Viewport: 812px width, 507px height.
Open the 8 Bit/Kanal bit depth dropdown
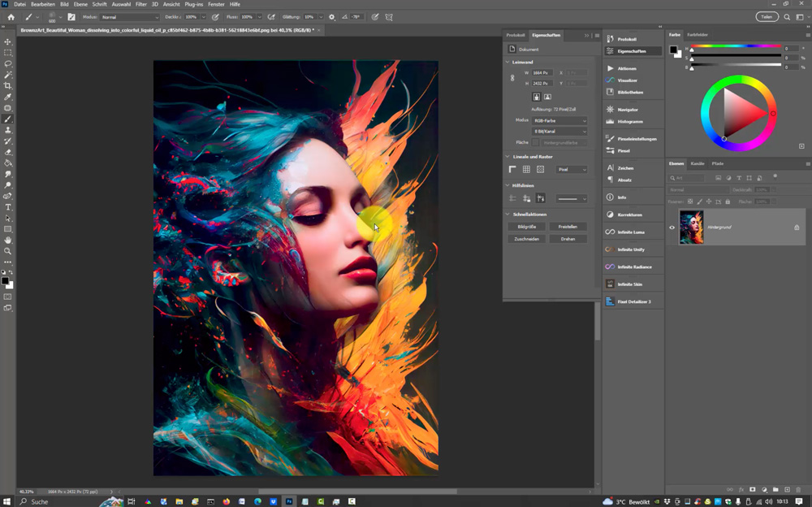coord(559,131)
